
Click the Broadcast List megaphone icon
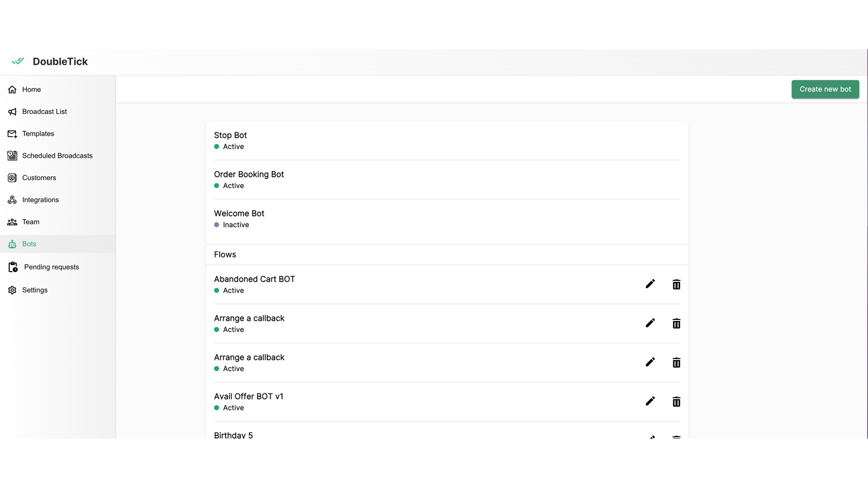coord(12,112)
